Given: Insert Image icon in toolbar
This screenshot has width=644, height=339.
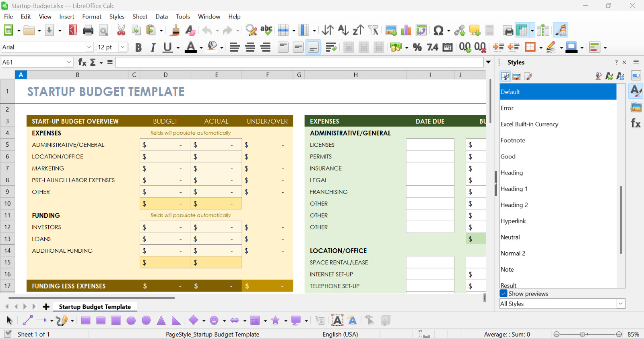Looking at the screenshot, I should (x=391, y=30).
